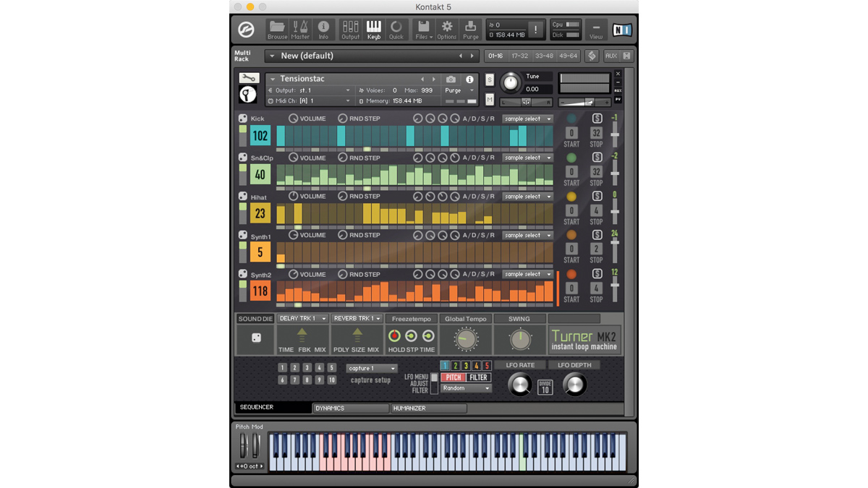Image resolution: width=868 pixels, height=488 pixels.
Task: Open the Output mixer section
Action: (x=350, y=30)
